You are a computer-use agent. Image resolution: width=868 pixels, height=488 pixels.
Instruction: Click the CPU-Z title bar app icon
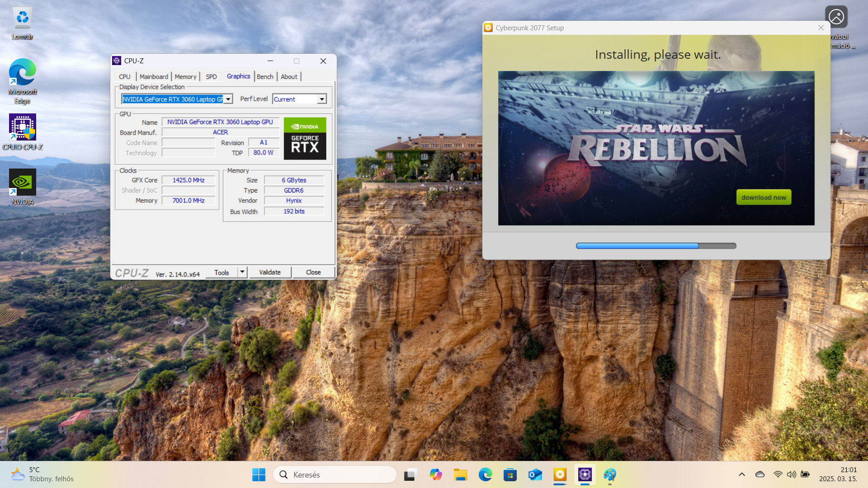[117, 61]
